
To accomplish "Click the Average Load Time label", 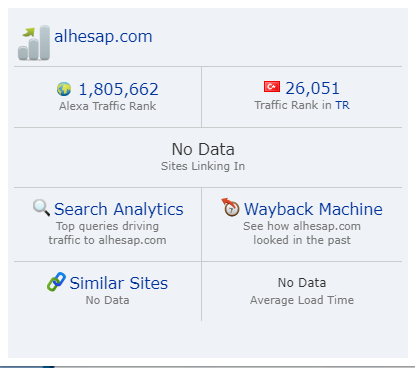I will [302, 300].
